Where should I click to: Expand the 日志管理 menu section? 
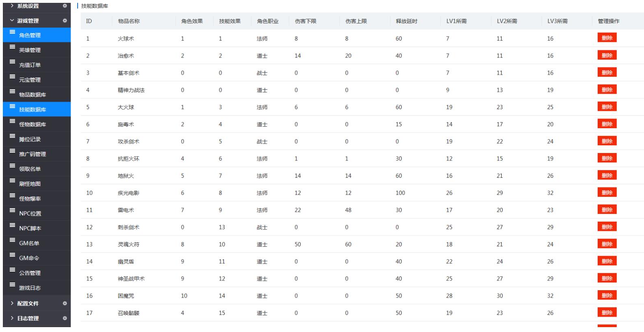point(28,318)
